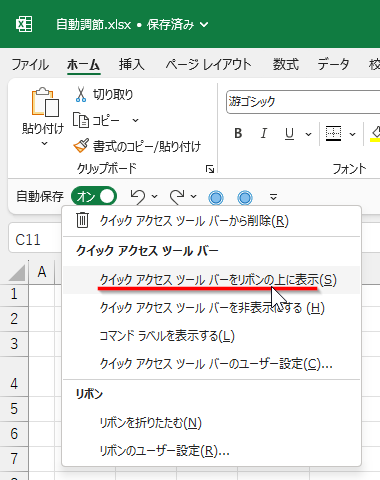
Task: Click the yellow fill color button
Action: [x=375, y=134]
